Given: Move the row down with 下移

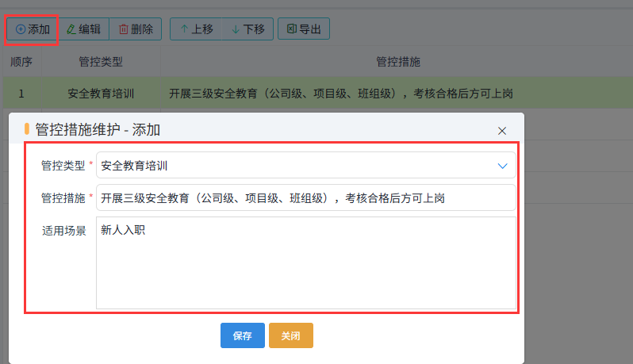Looking at the screenshot, I should click(247, 29).
